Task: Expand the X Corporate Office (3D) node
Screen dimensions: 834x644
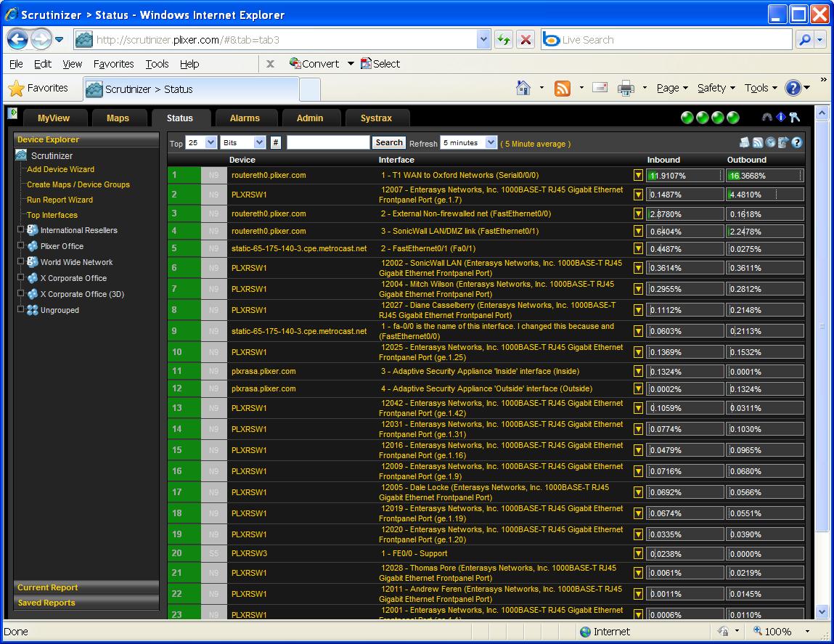Action: click(x=21, y=293)
